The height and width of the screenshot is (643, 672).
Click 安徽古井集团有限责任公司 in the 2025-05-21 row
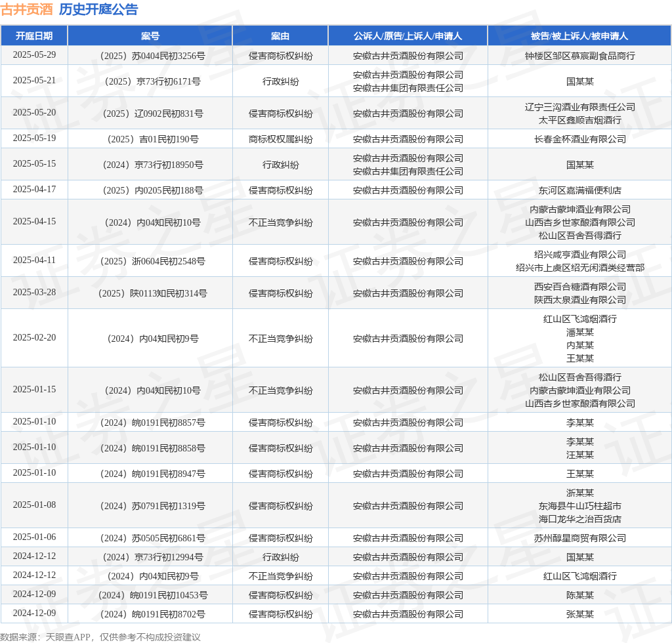408,88
